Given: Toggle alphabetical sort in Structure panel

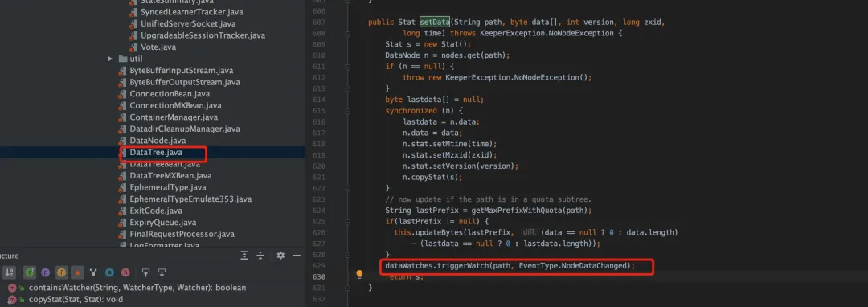Looking at the screenshot, I should (x=10, y=272).
